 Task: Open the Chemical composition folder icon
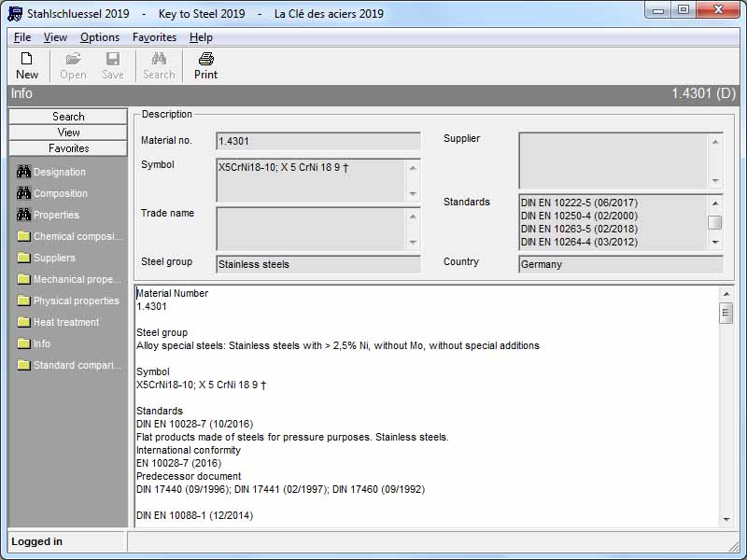[x=24, y=236]
